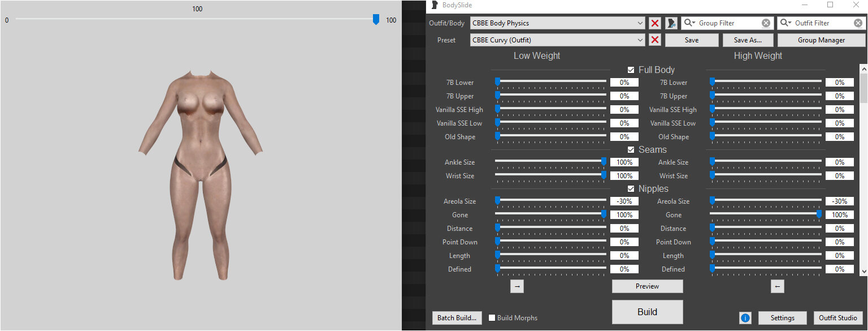This screenshot has height=331, width=868.
Task: Click the large Build button
Action: (x=647, y=312)
